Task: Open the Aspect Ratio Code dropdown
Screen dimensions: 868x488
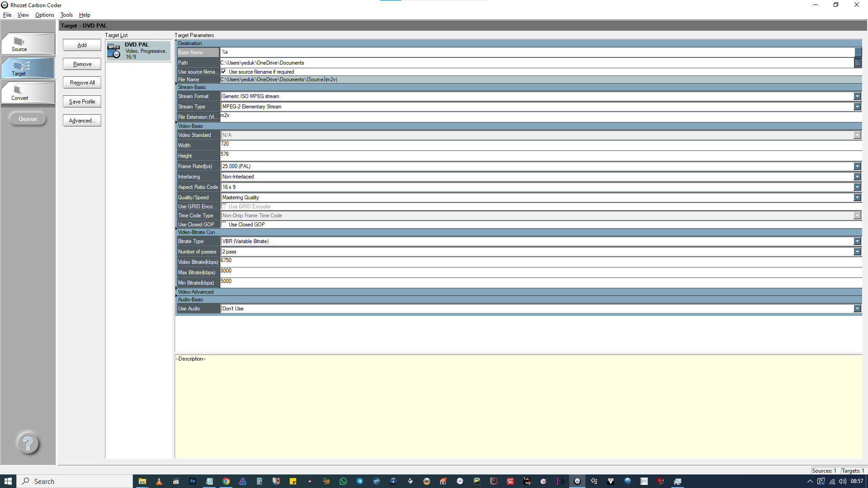Action: (857, 187)
